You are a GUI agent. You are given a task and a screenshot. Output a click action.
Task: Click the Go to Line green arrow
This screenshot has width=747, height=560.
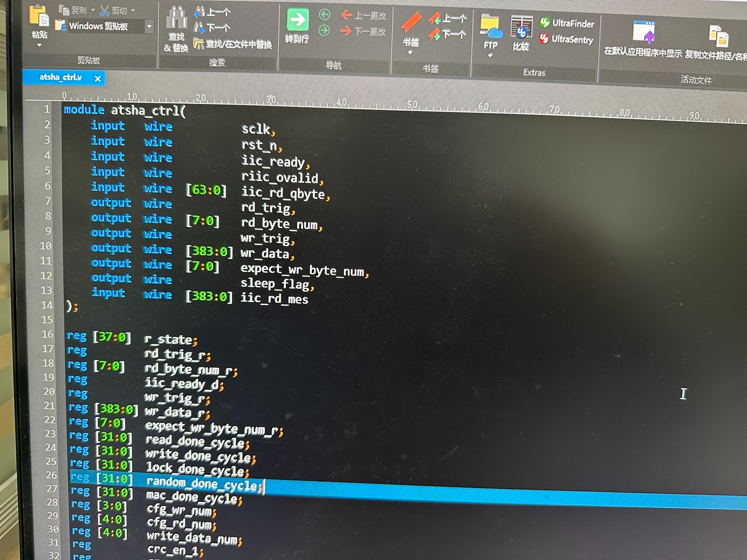[x=298, y=20]
